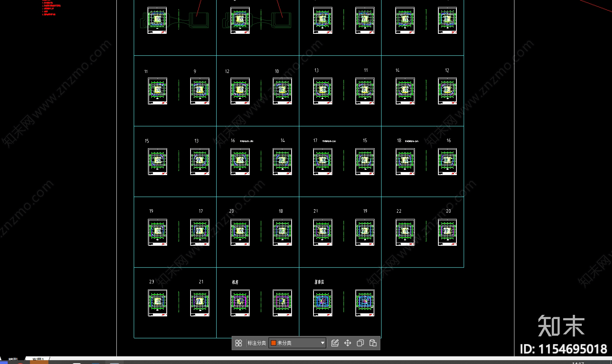Select plan 21 in the cell with 23

(200, 303)
